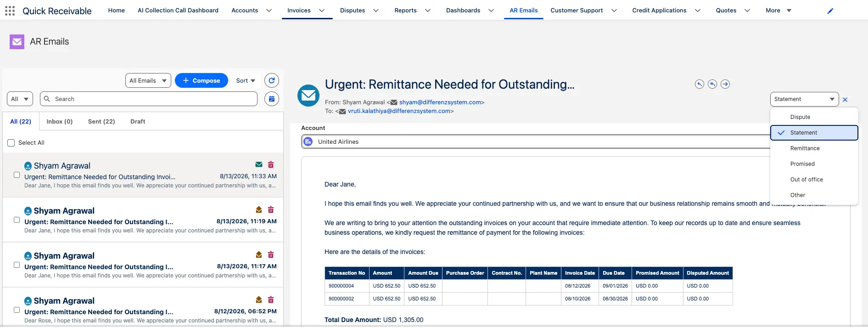Expand the More navigation menu
868x328 pixels.
pyautogui.click(x=778, y=11)
